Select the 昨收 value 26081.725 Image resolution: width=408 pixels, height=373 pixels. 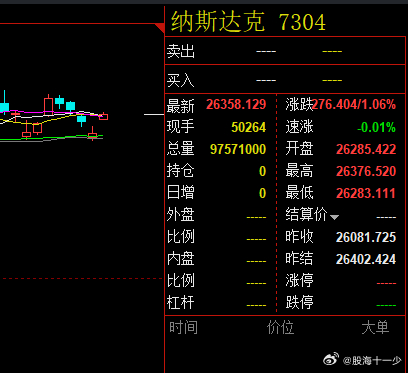coord(366,237)
